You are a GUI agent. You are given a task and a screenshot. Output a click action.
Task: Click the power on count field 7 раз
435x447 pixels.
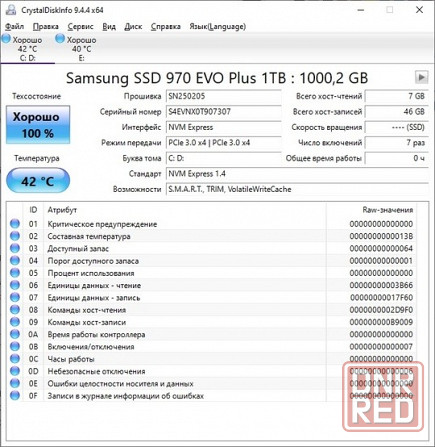397,143
